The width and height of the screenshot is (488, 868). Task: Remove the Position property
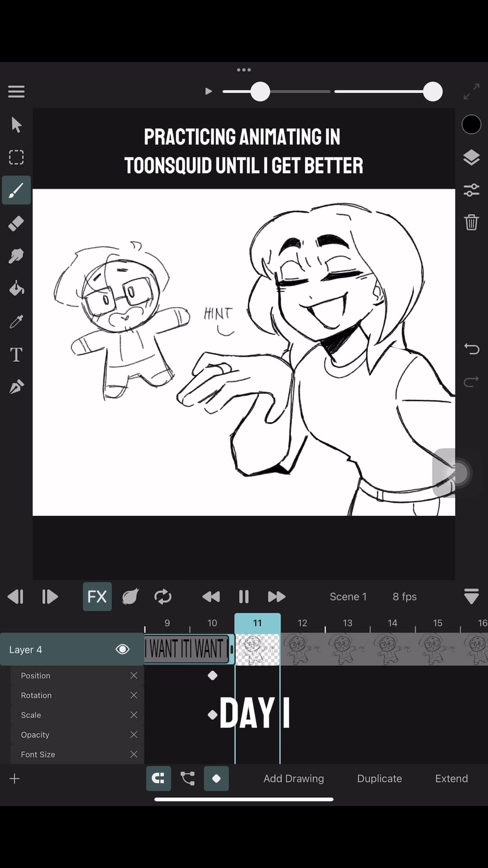[x=134, y=675]
